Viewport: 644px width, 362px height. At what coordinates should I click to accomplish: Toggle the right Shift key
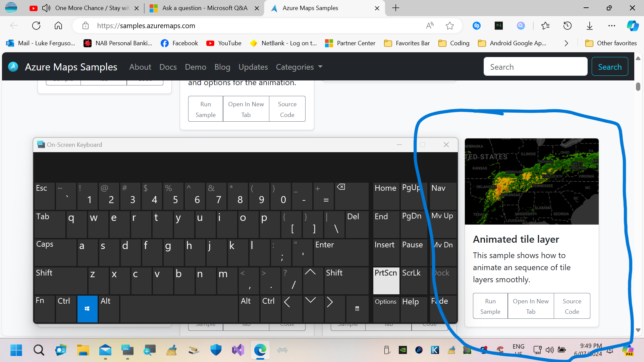(346, 281)
